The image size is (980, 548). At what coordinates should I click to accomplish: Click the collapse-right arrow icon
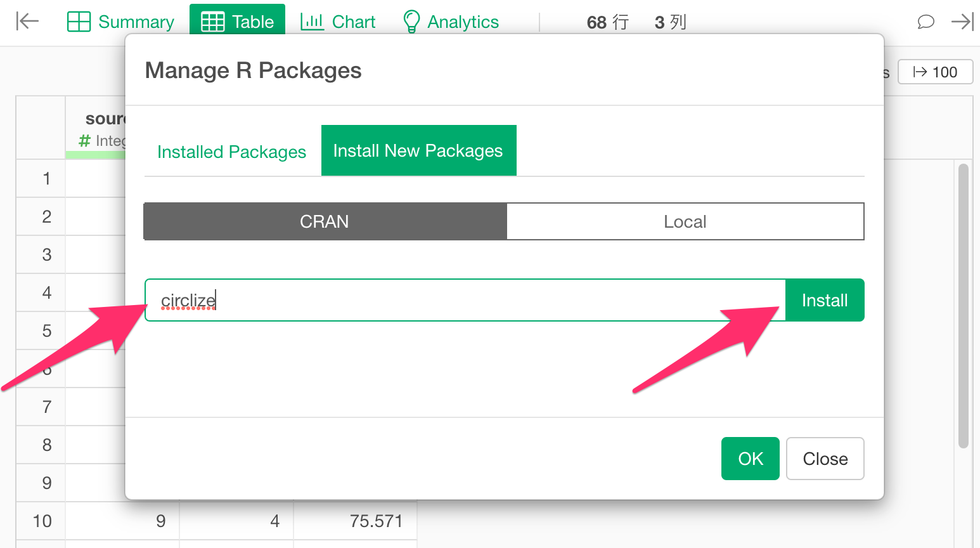pos(962,22)
